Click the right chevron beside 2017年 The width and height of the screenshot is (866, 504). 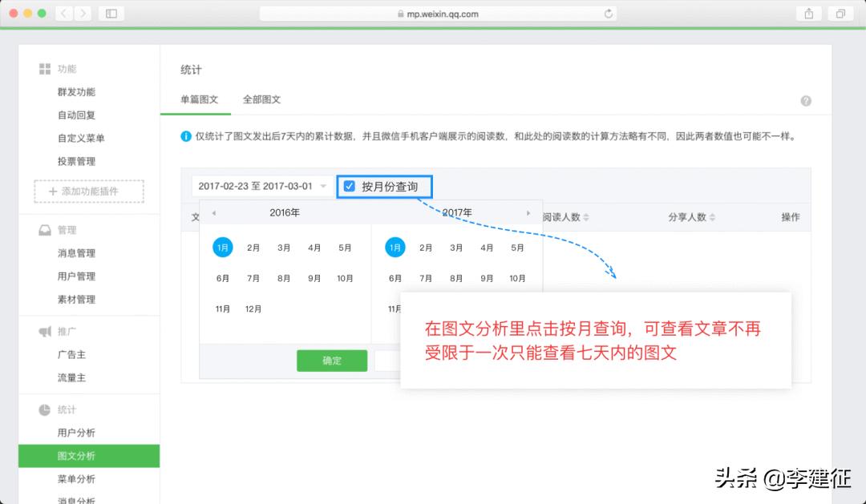point(528,213)
